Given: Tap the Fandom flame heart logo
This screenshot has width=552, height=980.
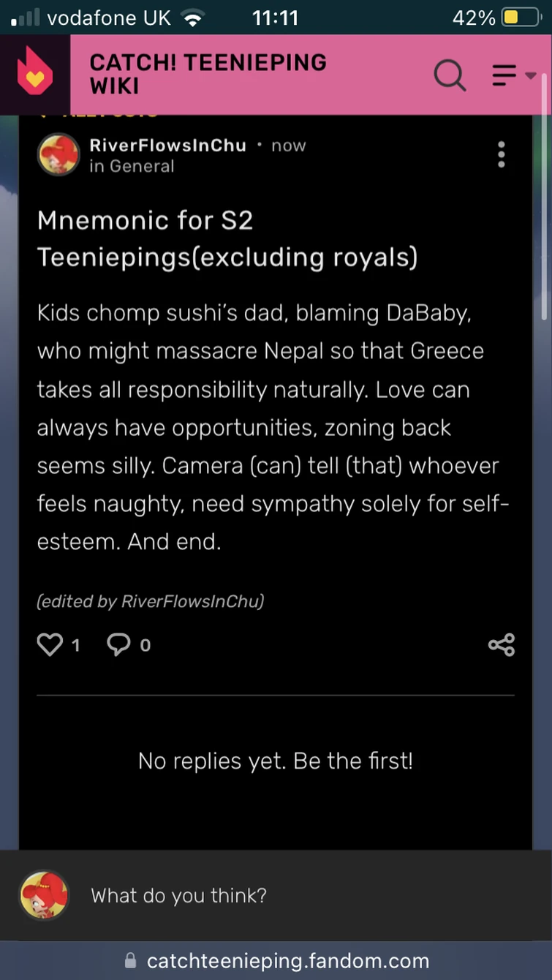Looking at the screenshot, I should pos(34,72).
